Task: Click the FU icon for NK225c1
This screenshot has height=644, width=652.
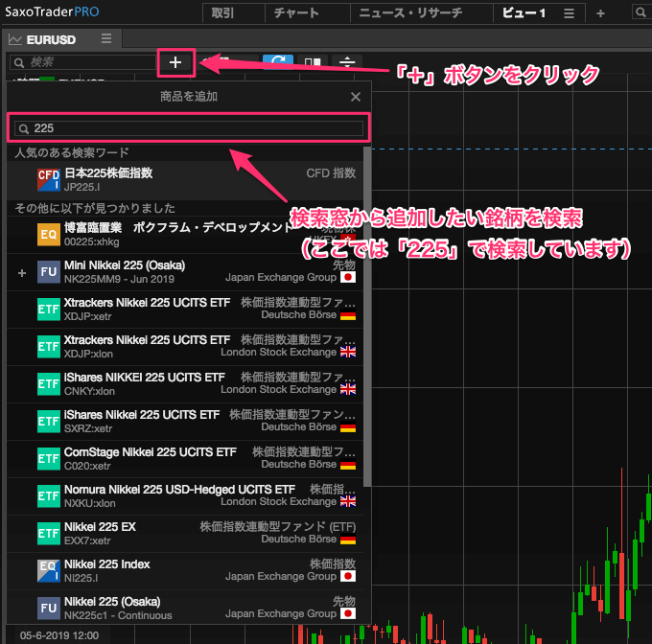Action: coord(49,609)
